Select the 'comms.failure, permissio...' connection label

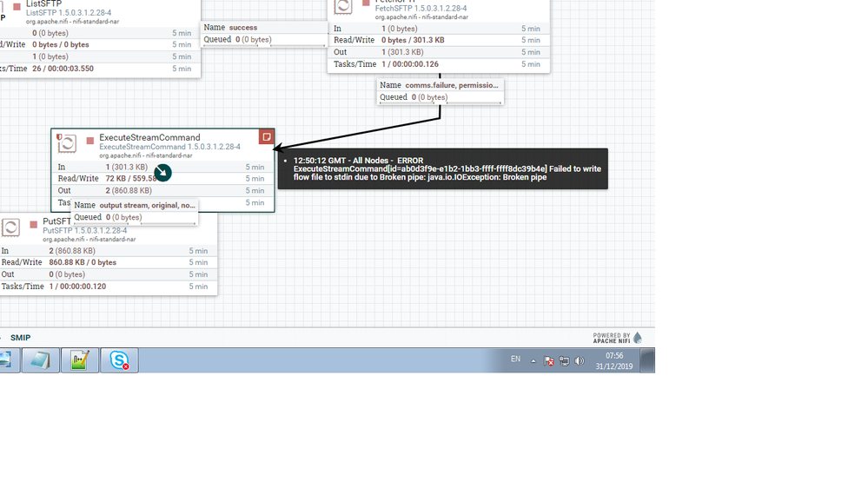click(x=452, y=85)
